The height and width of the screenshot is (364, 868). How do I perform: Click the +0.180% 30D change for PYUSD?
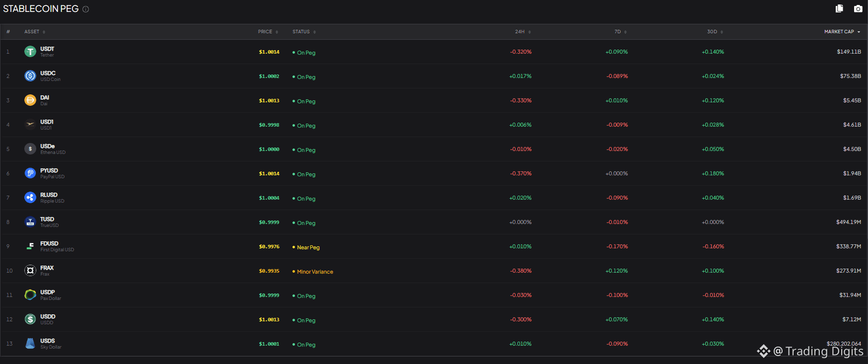click(x=713, y=173)
